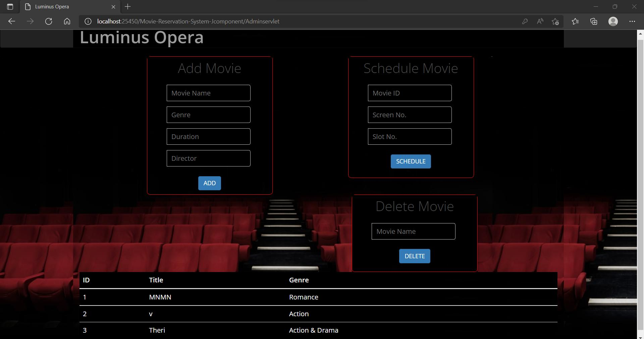Screen dimensions: 644x339
Task: Click the ADD button in Add Movie
Action: (x=209, y=183)
